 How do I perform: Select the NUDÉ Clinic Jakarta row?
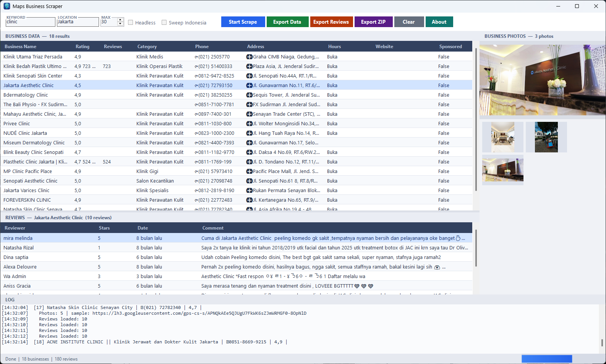coord(236,133)
